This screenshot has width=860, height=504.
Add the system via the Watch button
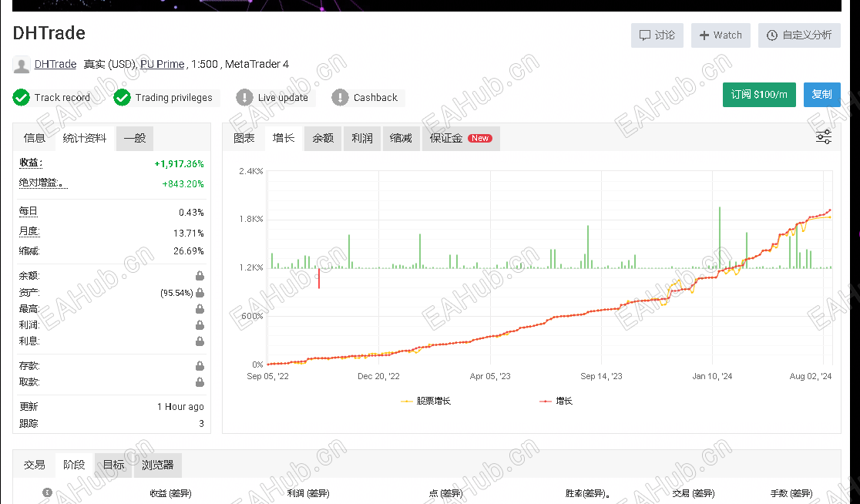click(x=721, y=35)
